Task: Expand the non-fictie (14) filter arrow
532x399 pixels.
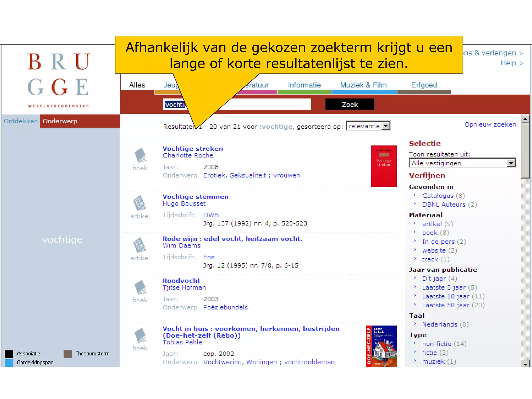Action: tap(415, 343)
